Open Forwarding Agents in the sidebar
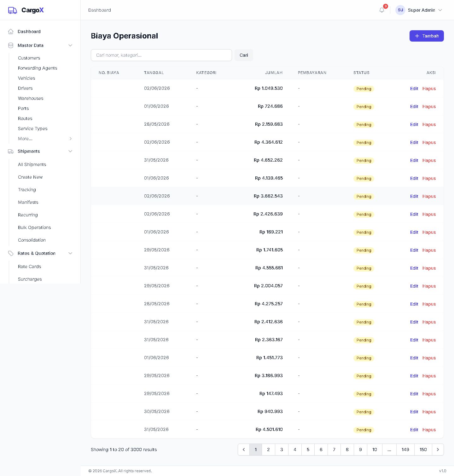 click(38, 68)
